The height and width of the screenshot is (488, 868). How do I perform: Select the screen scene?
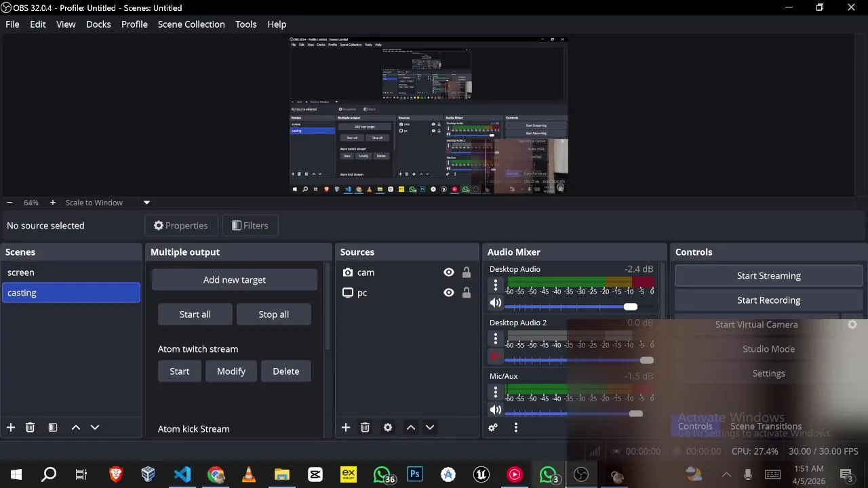[x=71, y=272]
